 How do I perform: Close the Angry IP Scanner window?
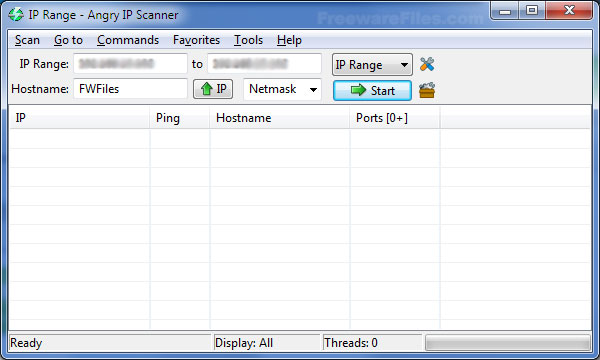569,11
